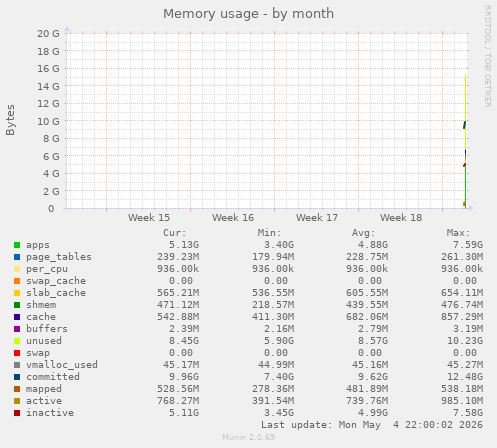
Task: Click committed max value 12.48G
Action: click(x=465, y=377)
